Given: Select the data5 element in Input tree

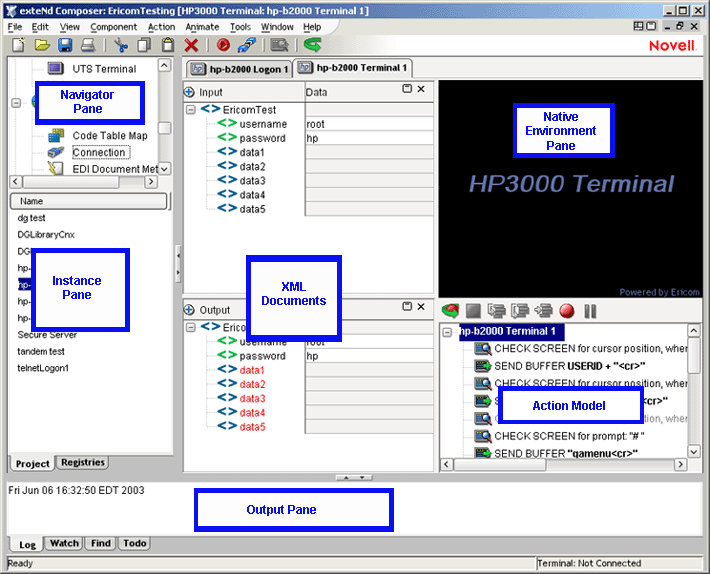Looking at the screenshot, I should click(x=252, y=209).
